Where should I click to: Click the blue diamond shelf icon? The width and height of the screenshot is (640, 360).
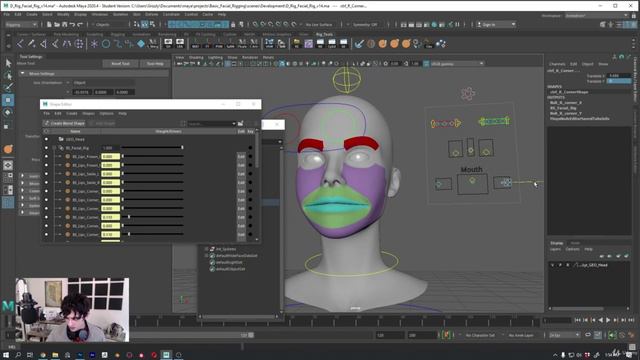click(141, 44)
